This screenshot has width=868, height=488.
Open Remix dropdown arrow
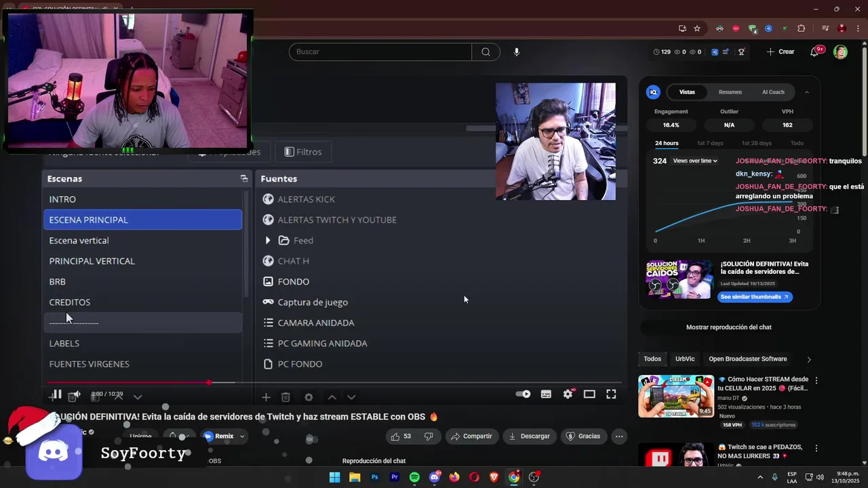(x=242, y=436)
